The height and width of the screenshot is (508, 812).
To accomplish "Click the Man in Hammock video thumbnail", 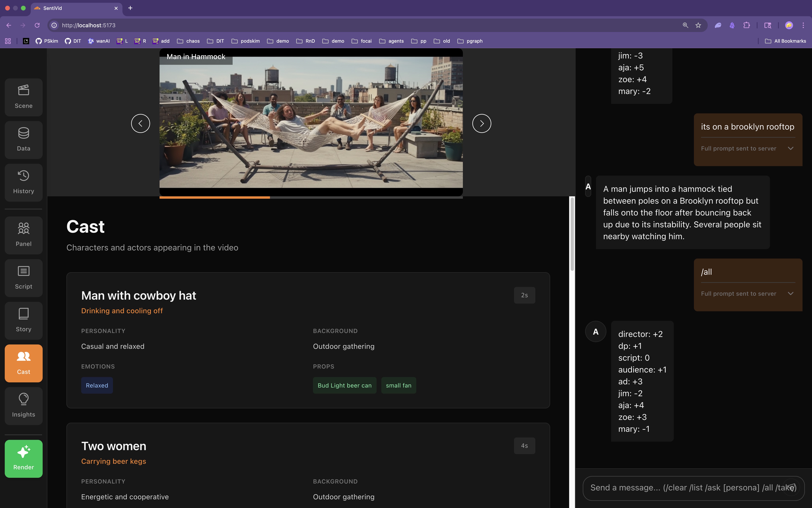I will [x=311, y=122].
